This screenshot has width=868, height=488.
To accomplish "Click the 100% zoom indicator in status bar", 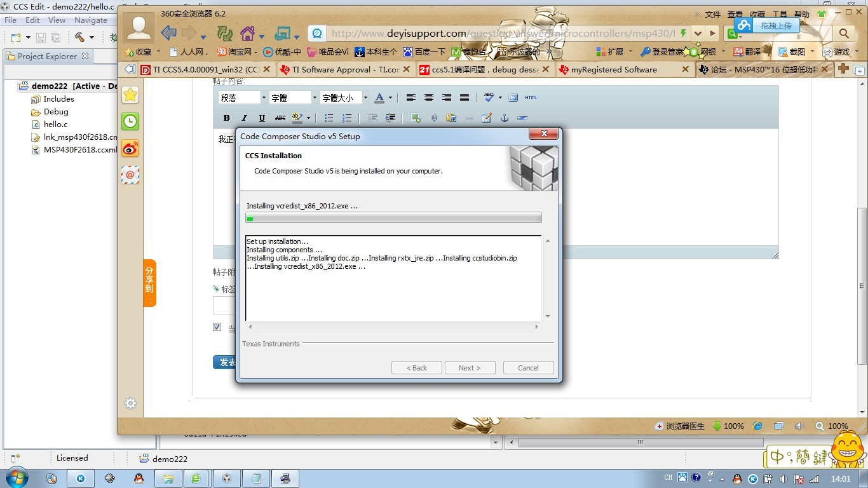I will click(832, 426).
